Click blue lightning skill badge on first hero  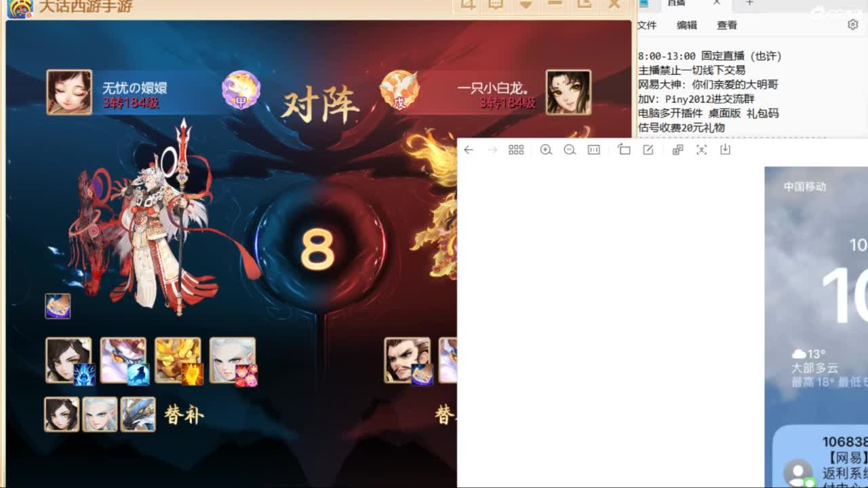click(x=84, y=375)
